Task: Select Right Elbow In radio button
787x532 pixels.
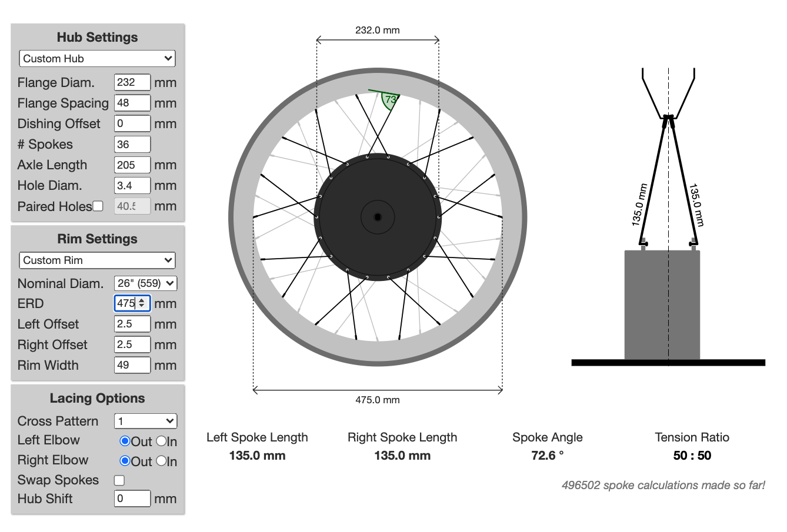Action: [x=161, y=461]
